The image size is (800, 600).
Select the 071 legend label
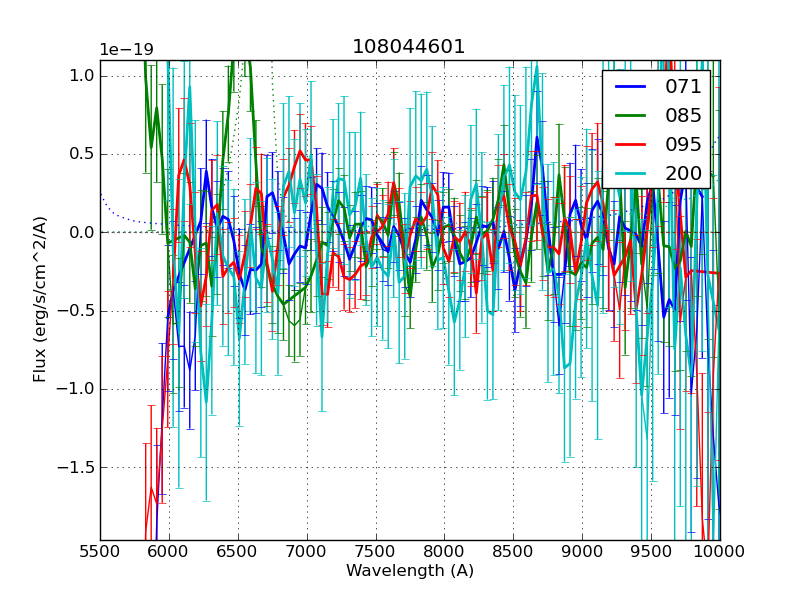click(x=684, y=87)
